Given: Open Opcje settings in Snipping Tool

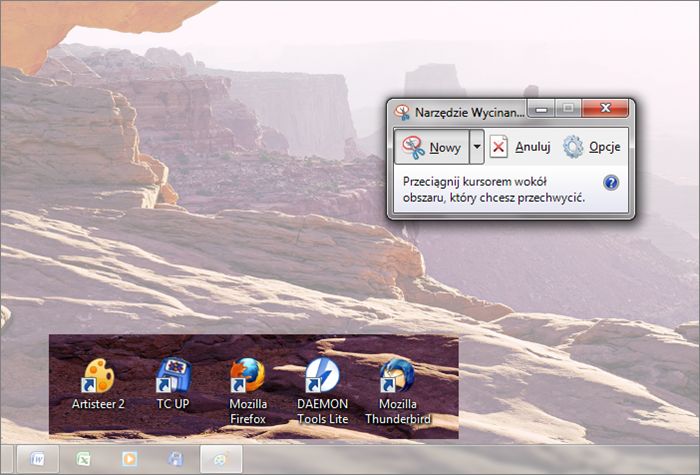Looking at the screenshot, I should (x=592, y=147).
